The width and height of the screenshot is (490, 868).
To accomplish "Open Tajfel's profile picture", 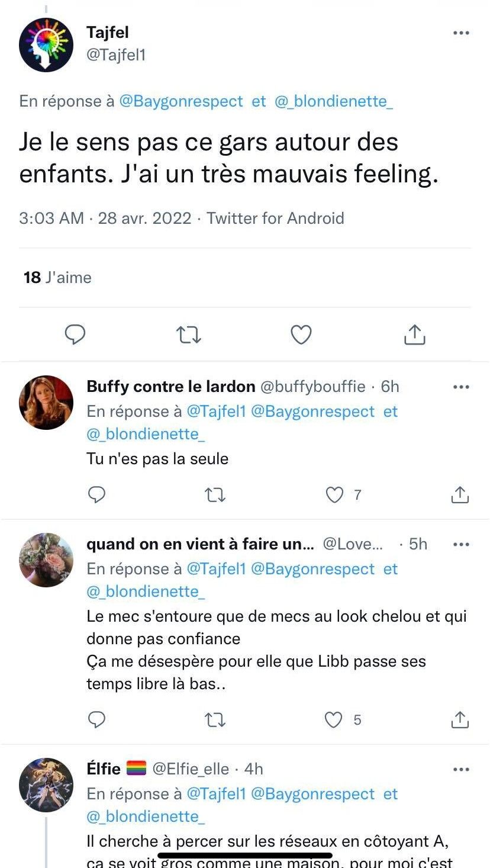I will [x=46, y=45].
